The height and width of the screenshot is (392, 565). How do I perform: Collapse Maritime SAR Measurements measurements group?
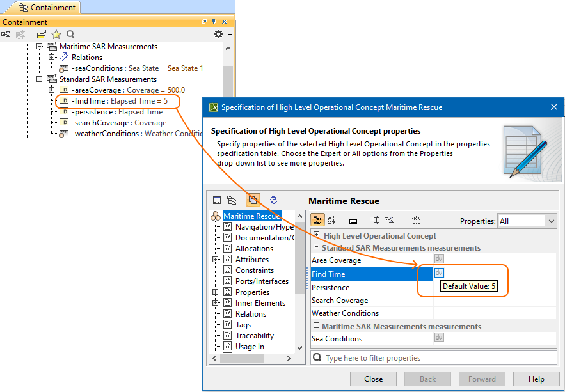tap(316, 325)
